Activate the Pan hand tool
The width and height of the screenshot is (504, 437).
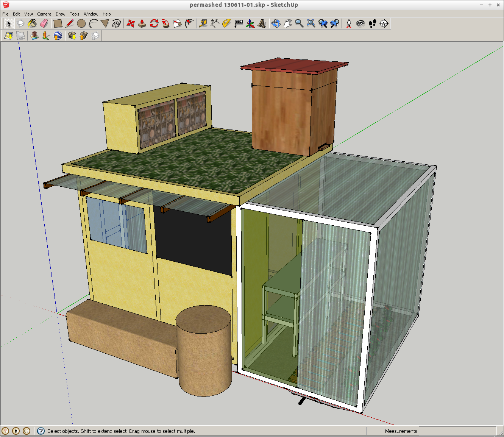click(x=288, y=23)
